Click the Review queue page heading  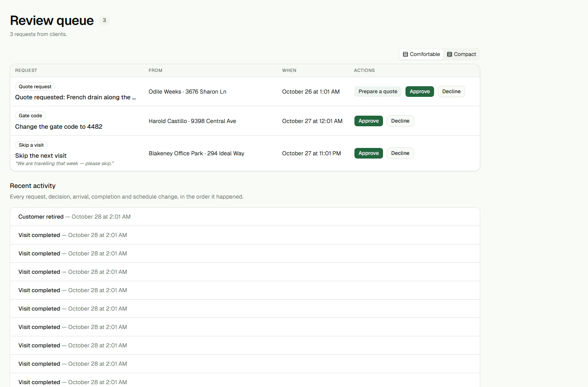click(52, 20)
